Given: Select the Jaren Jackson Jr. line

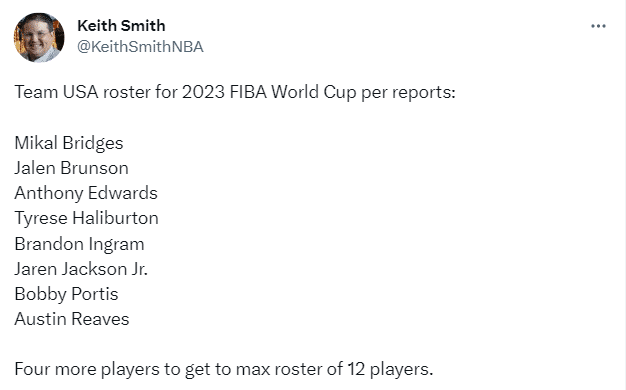Looking at the screenshot, I should coord(81,269).
